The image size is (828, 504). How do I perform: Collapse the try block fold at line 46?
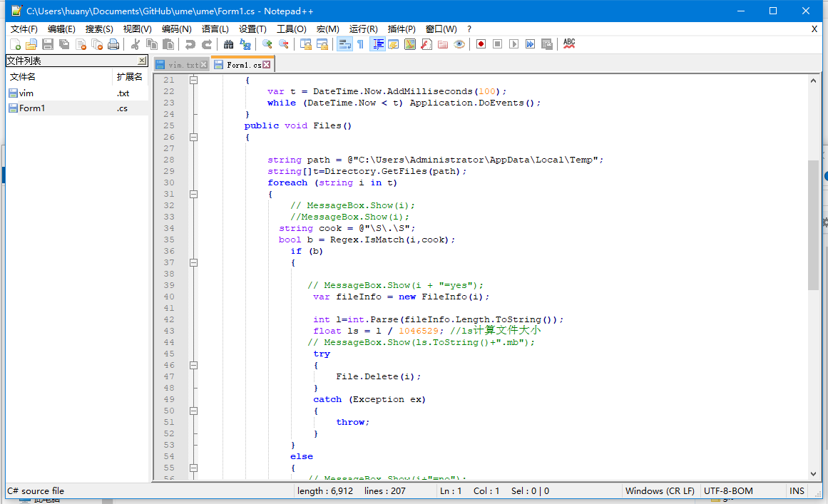[194, 365]
